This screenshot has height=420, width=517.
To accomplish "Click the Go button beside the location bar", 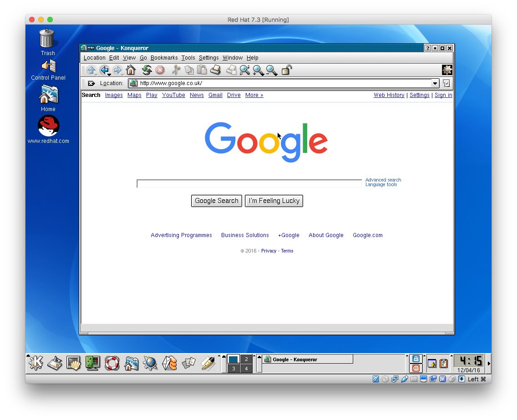I will (x=446, y=83).
